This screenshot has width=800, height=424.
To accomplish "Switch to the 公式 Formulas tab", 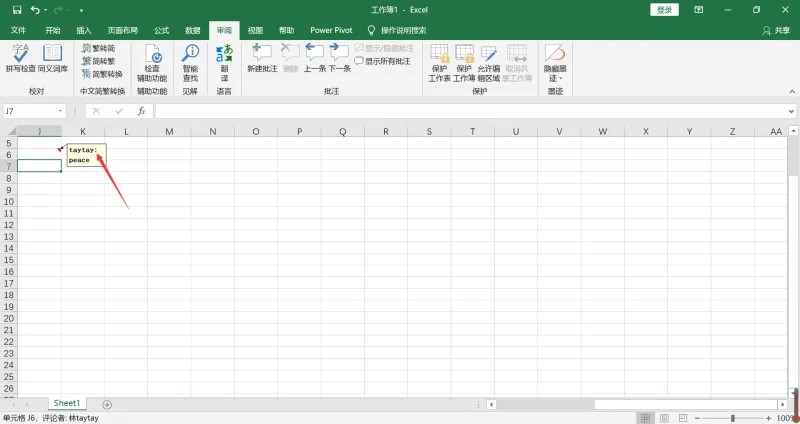I will [x=162, y=30].
